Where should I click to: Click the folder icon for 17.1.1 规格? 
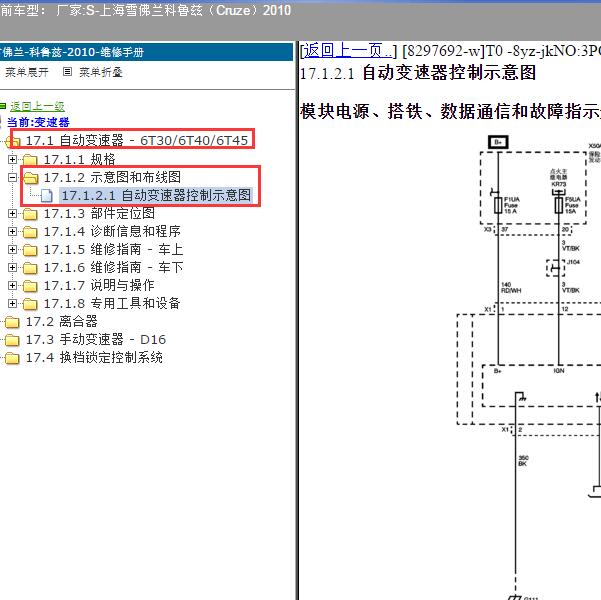pos(30,159)
